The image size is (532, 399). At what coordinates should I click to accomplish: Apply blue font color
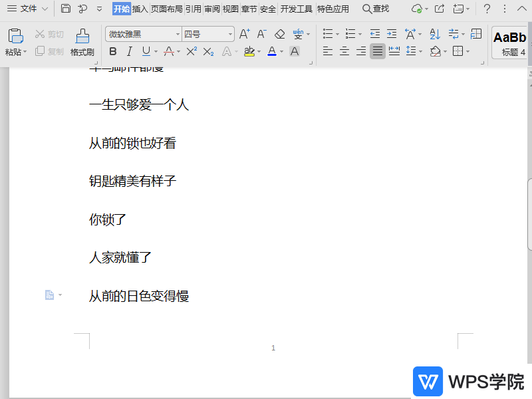click(x=272, y=52)
